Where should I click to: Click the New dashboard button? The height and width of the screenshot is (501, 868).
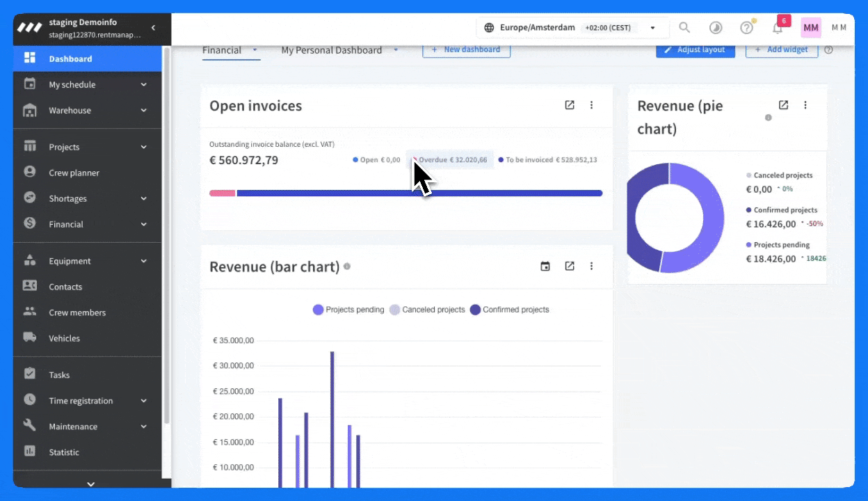[x=466, y=50]
